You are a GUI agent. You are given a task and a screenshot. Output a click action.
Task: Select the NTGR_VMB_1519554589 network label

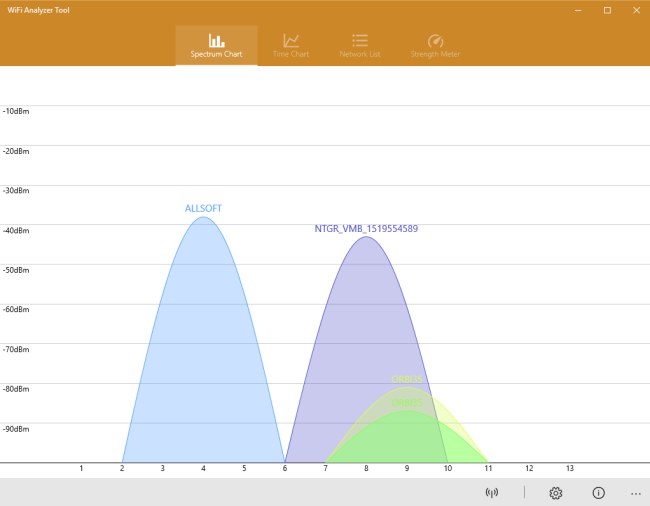coord(366,229)
